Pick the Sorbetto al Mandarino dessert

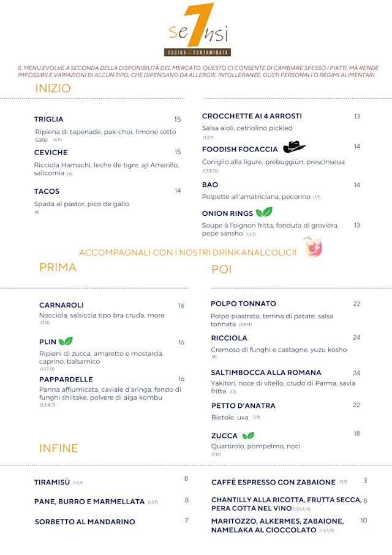[x=85, y=522]
